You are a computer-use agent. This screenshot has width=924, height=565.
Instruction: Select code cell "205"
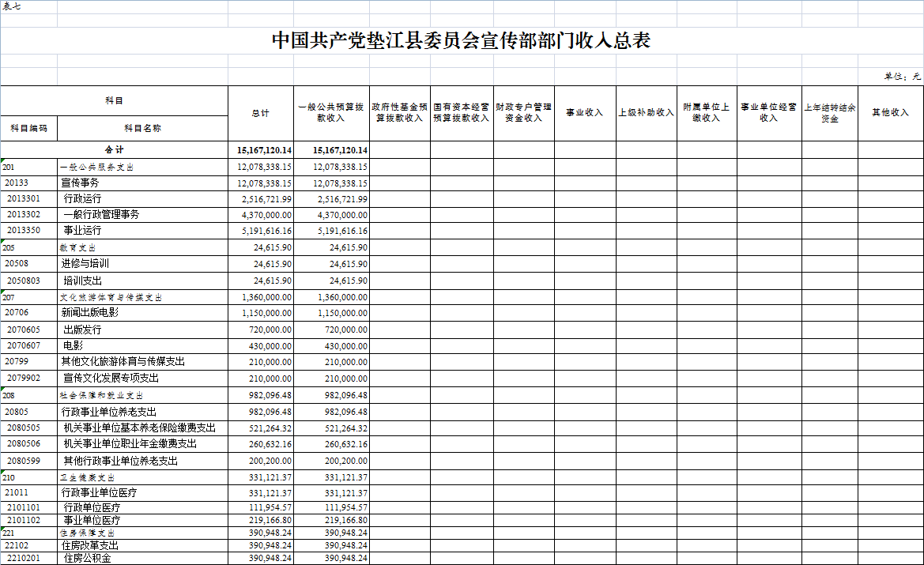pos(29,247)
